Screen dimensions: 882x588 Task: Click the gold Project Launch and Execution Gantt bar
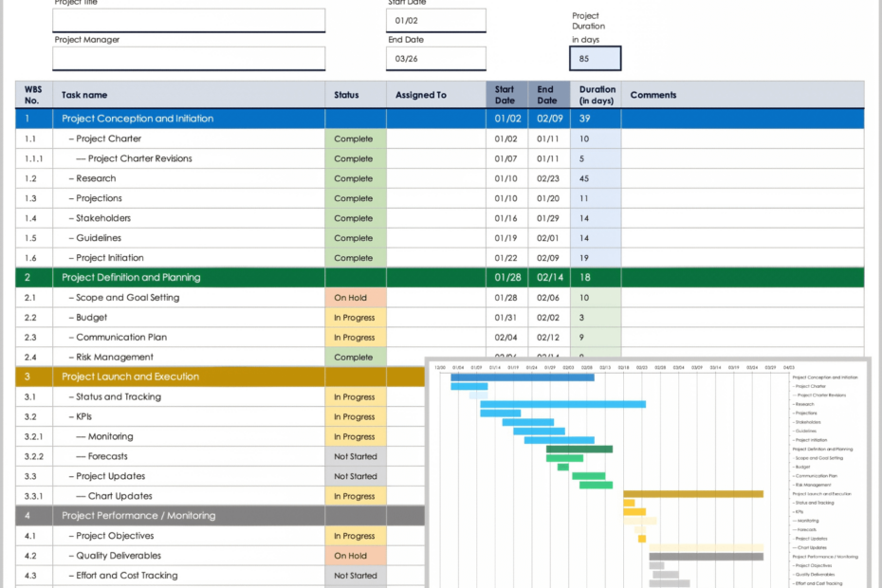(x=693, y=493)
